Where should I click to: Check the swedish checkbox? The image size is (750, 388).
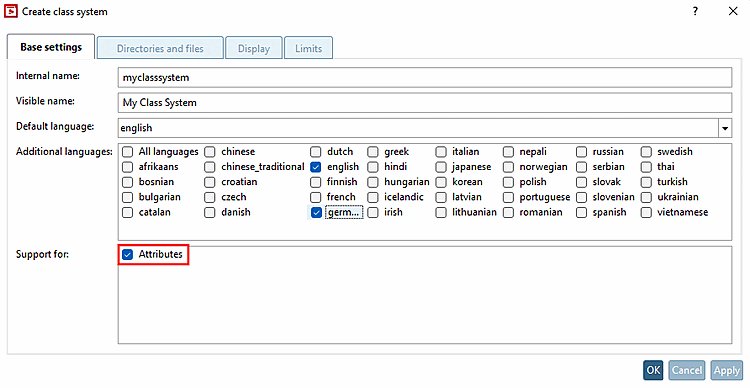pos(646,152)
